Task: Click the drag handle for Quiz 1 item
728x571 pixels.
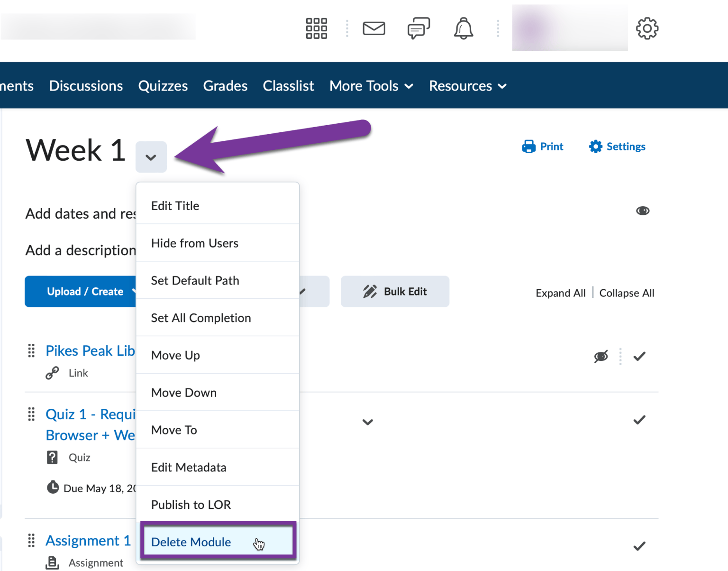Action: pos(31,414)
